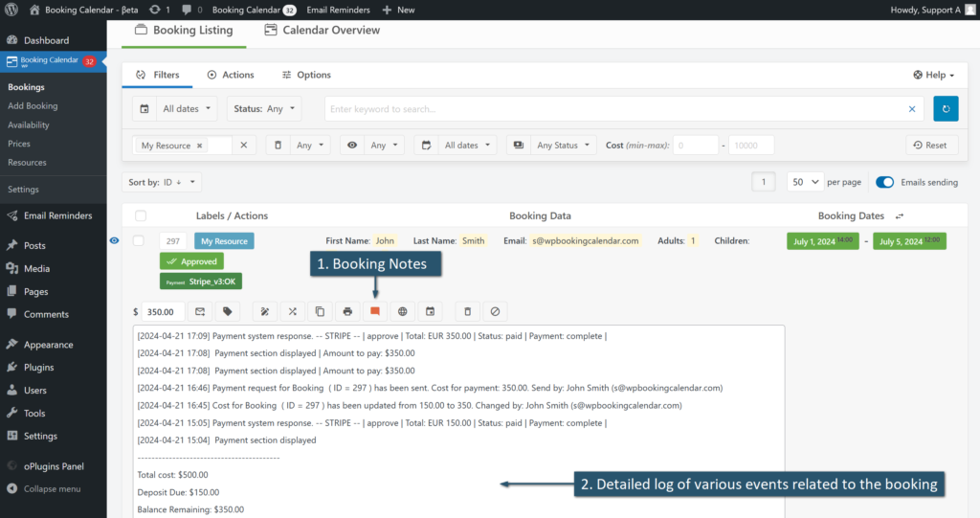Viewport: 980px width, 518px height.
Task: Click the Reset filters button
Action: pyautogui.click(x=930, y=146)
